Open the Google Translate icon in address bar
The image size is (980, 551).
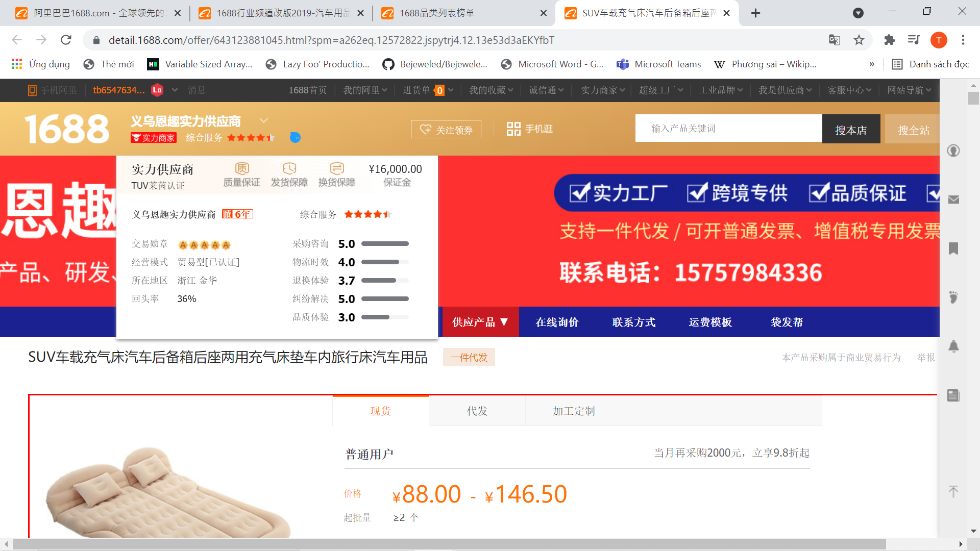click(x=835, y=40)
